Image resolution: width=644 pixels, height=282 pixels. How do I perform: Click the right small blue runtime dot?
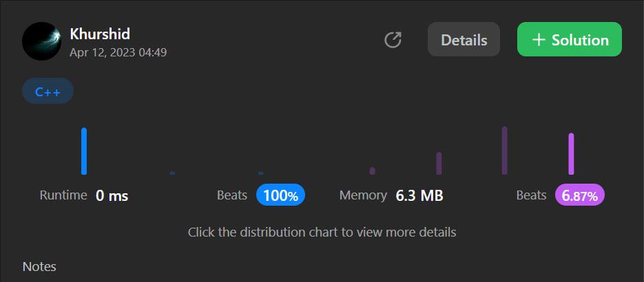(261, 173)
